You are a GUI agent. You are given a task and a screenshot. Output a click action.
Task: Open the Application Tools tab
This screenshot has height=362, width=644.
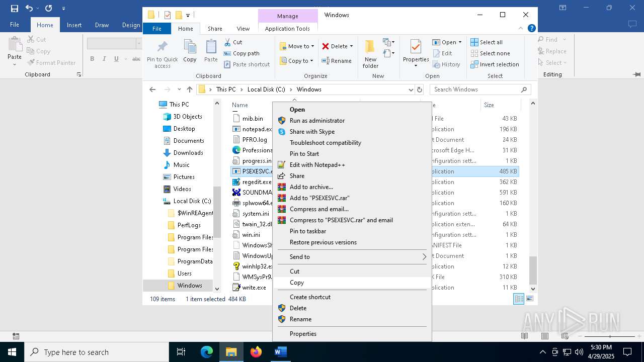click(287, 29)
